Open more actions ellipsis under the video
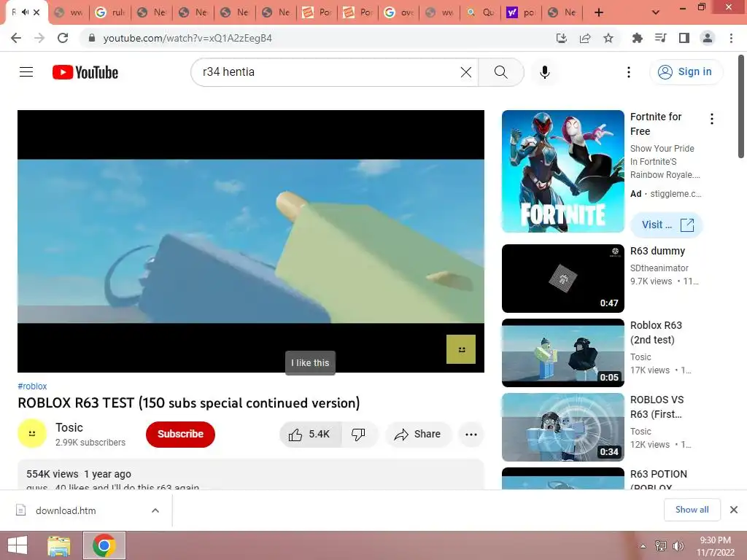Image resolution: width=747 pixels, height=560 pixels. (471, 434)
